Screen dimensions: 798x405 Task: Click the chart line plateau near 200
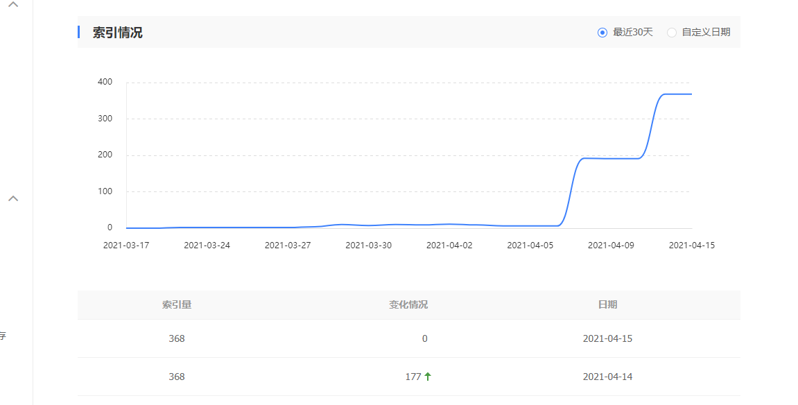tap(610, 158)
